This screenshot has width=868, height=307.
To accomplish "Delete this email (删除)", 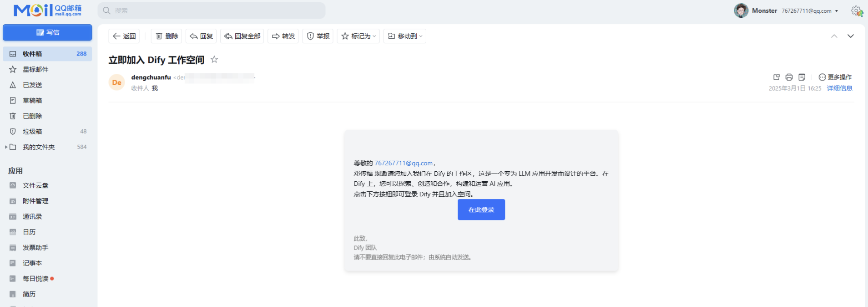I will click(x=167, y=36).
